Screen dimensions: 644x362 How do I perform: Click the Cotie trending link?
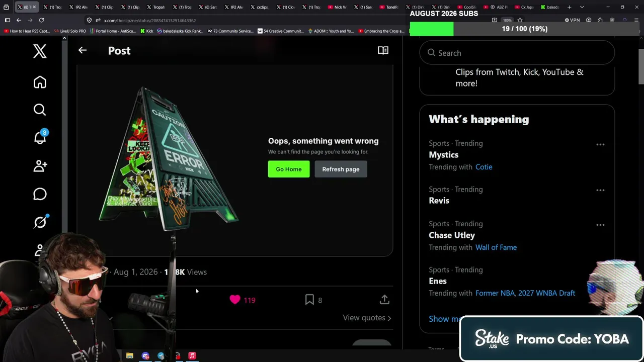484,167
